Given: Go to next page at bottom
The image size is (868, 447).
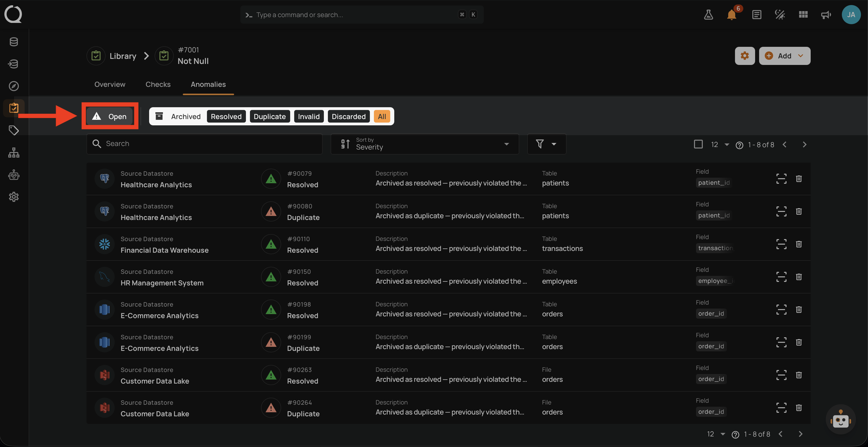Looking at the screenshot, I should tap(800, 434).
